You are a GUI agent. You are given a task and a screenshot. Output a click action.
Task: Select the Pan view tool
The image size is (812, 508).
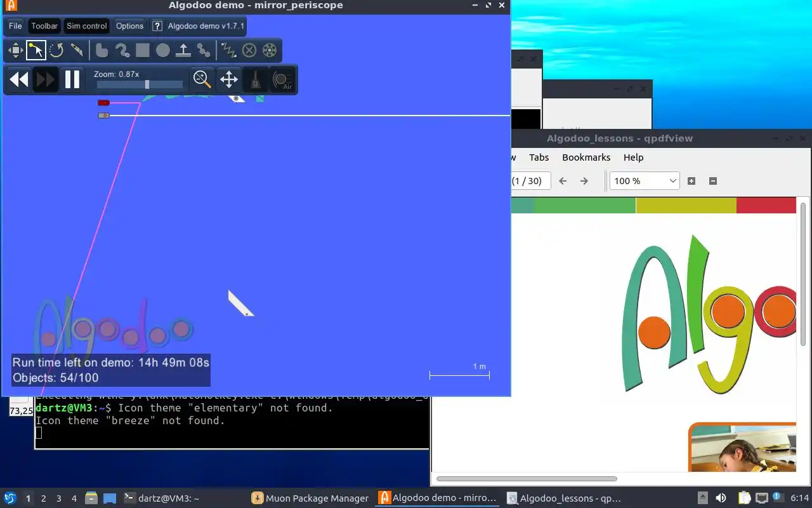tap(229, 79)
